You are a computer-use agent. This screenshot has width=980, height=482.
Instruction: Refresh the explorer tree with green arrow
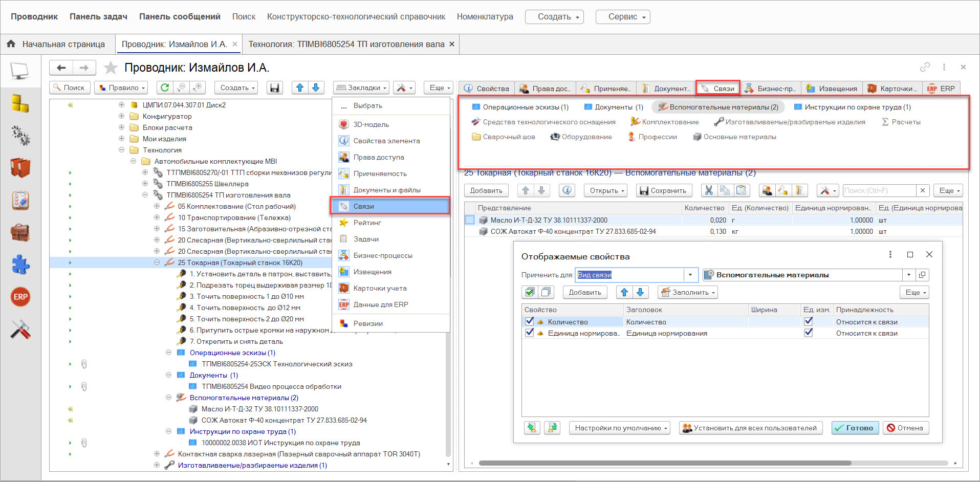tap(165, 87)
